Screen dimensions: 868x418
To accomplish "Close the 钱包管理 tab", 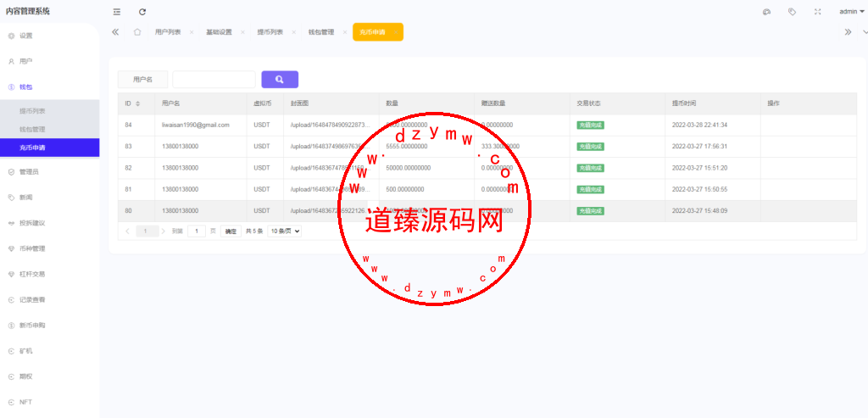I will [x=345, y=32].
